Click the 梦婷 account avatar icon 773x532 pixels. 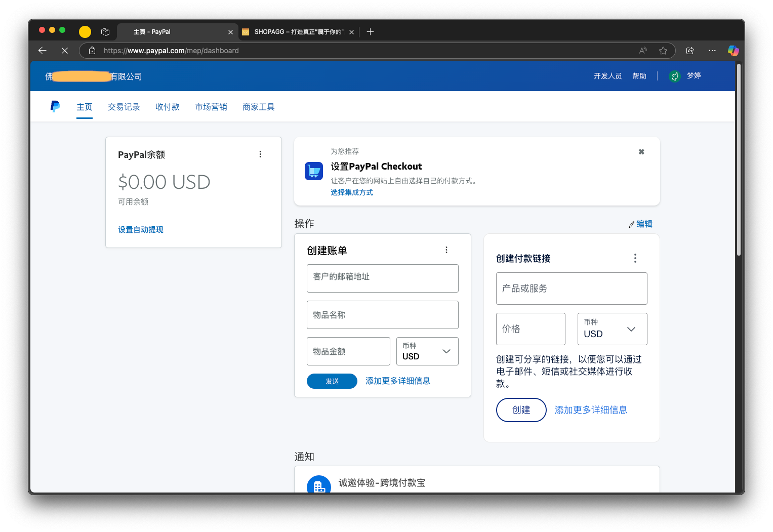click(674, 76)
